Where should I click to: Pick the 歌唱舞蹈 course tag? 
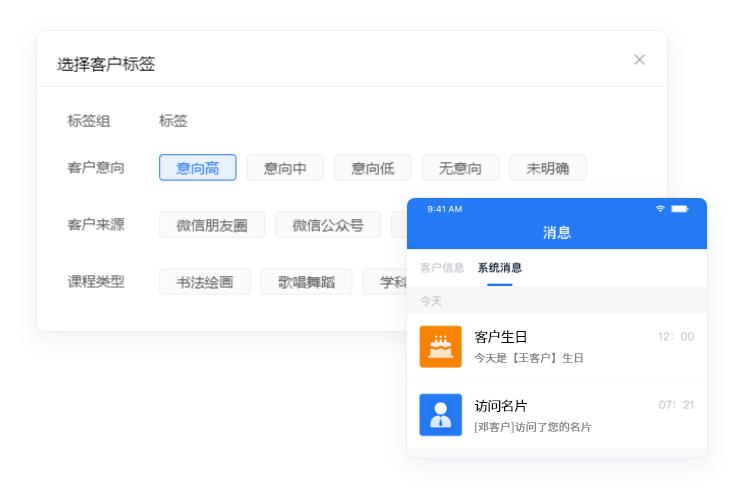pyautogui.click(x=307, y=282)
